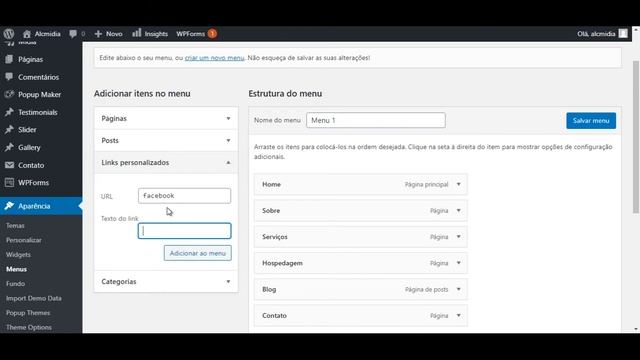Click the WPForms notification badge

click(212, 34)
